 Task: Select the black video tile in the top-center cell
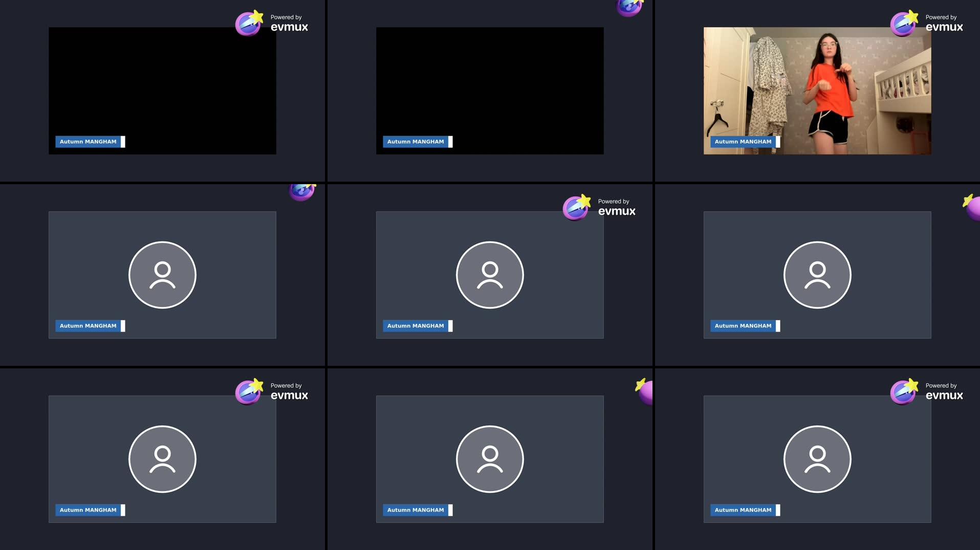(490, 91)
